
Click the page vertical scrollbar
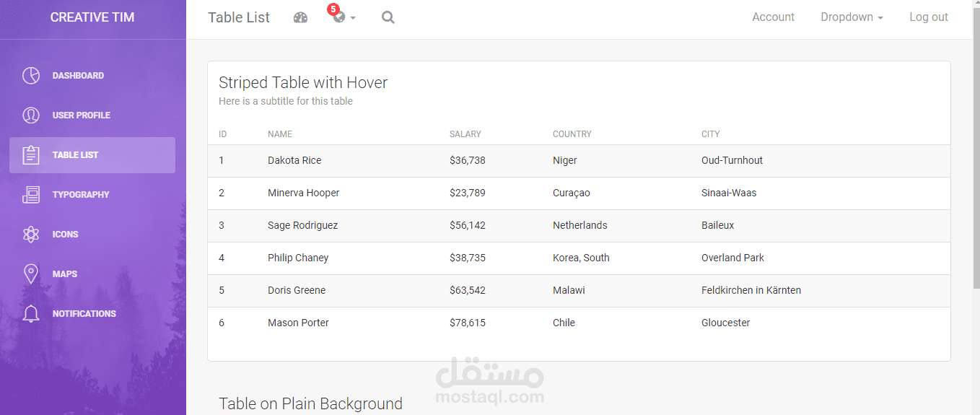(976, 144)
